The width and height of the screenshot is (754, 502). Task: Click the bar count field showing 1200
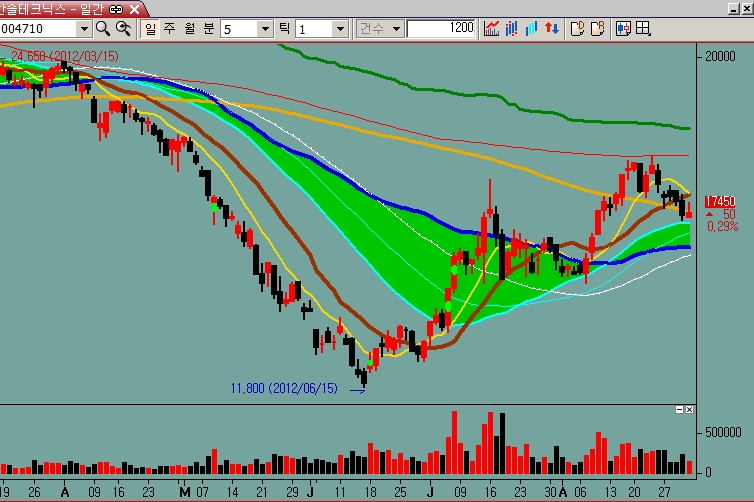(441, 28)
